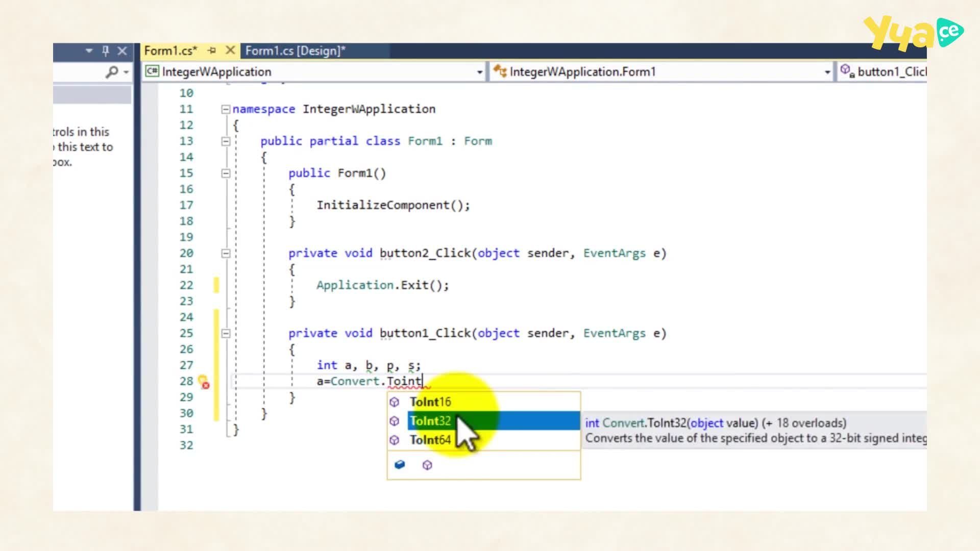Collapse the Form1 class block

click(x=226, y=141)
